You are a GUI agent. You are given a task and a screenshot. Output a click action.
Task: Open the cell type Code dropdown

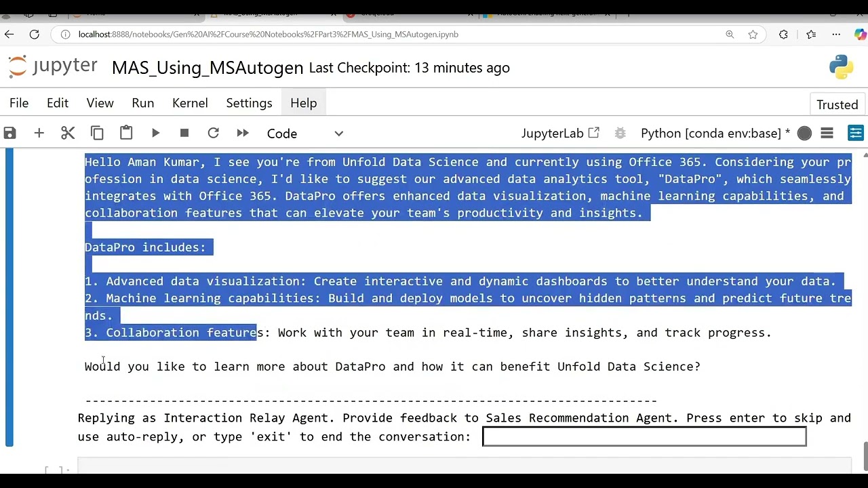click(305, 134)
